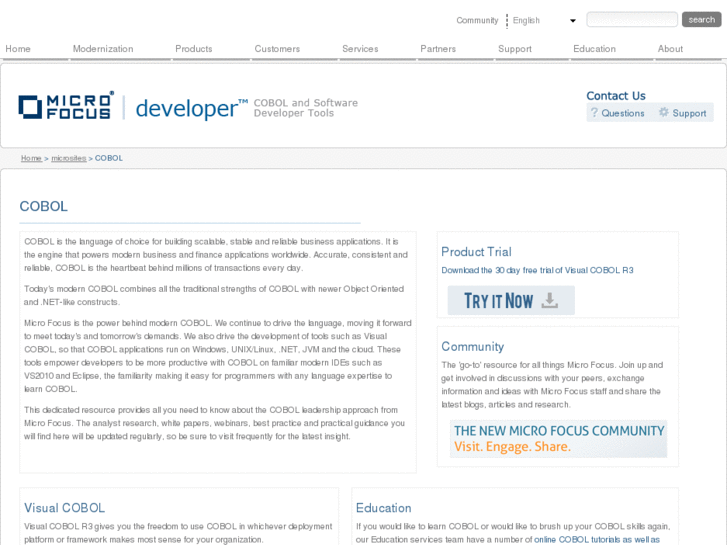Go to microsites in the breadcrumb
Viewport: 727px width, 545px height.
click(x=69, y=158)
